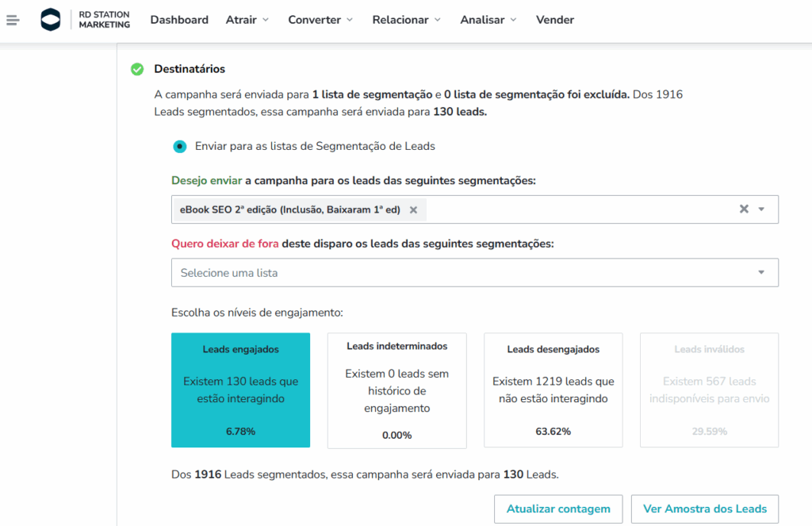812x526 pixels.
Task: Open the 'Selecione uma lista' exclusion dropdown
Action: click(474, 273)
